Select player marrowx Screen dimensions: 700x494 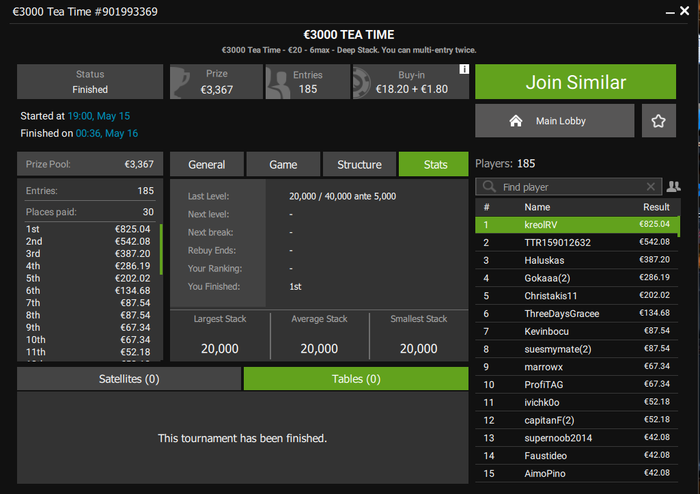pyautogui.click(x=576, y=367)
